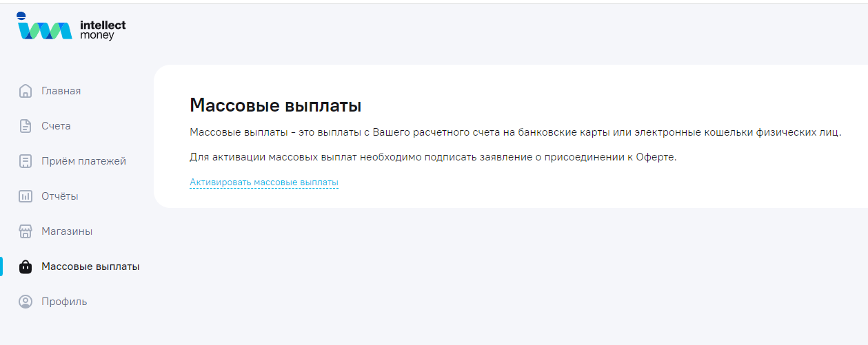Click the bar chart icon beside Отчёты
Image resolution: width=868 pixels, height=345 pixels.
coord(26,196)
